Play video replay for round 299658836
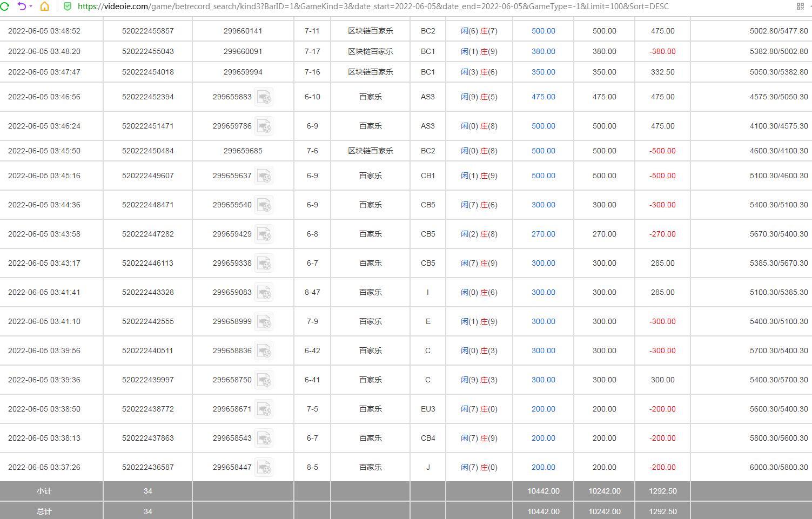The height and width of the screenshot is (519, 812). pos(264,351)
